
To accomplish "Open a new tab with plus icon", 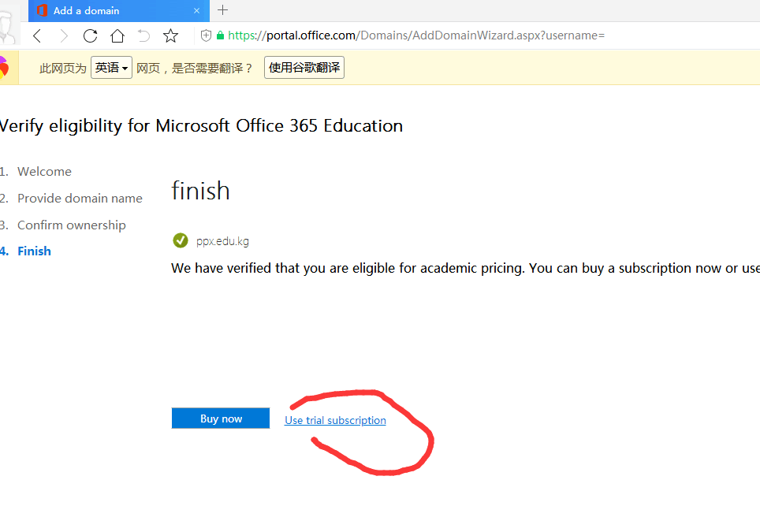I will pyautogui.click(x=222, y=9).
